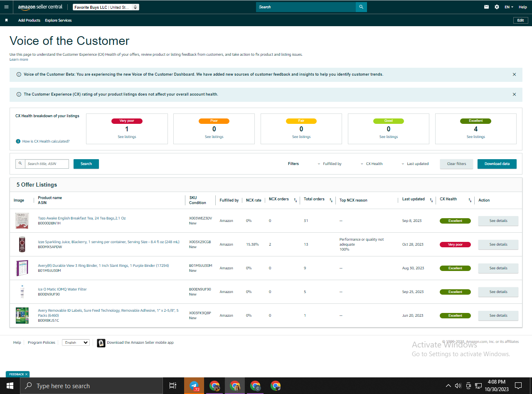Open the Windows Start menu

click(10, 386)
